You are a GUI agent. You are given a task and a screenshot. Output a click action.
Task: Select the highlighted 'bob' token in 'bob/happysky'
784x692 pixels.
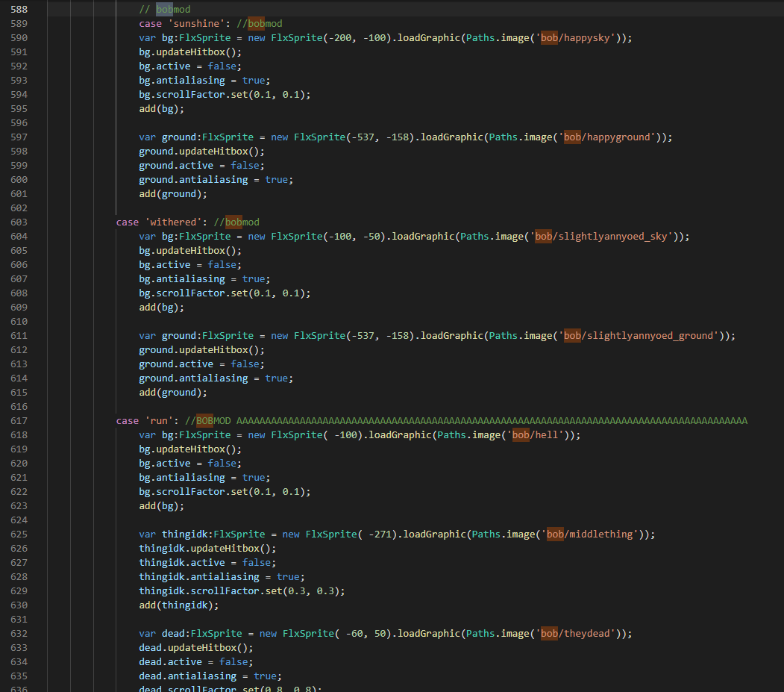[549, 37]
